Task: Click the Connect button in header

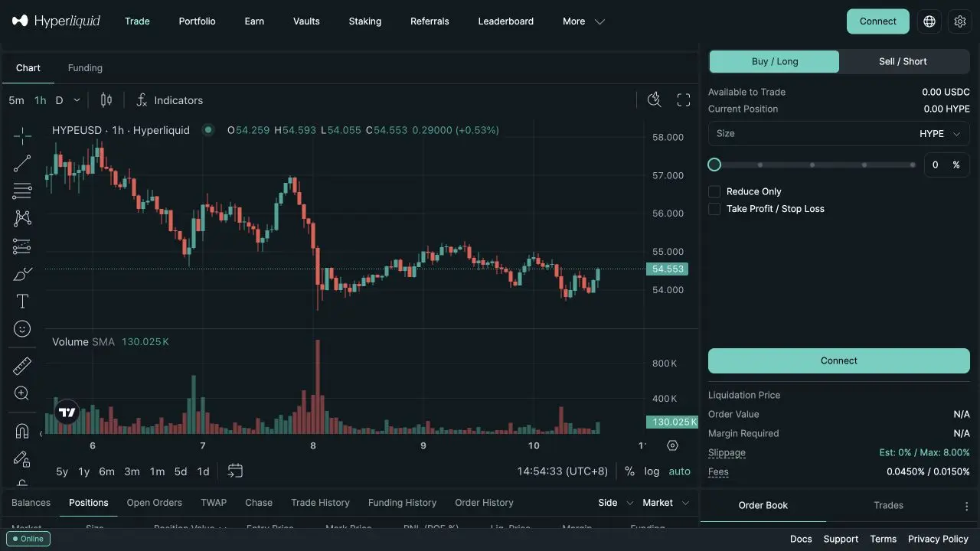Action: (878, 21)
